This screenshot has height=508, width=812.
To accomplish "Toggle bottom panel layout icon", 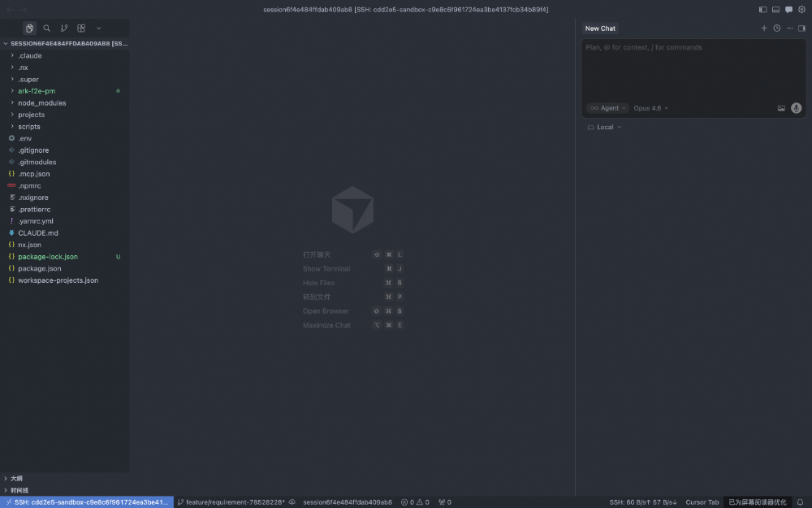I will pyautogui.click(x=775, y=9).
